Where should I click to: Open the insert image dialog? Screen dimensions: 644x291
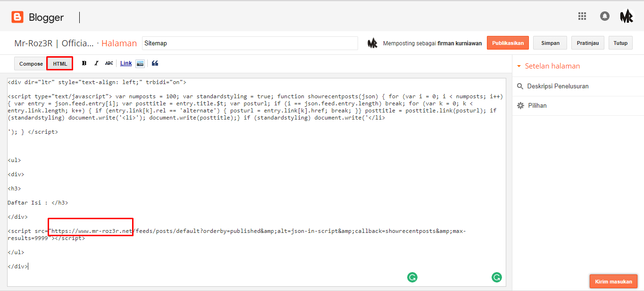[140, 63]
